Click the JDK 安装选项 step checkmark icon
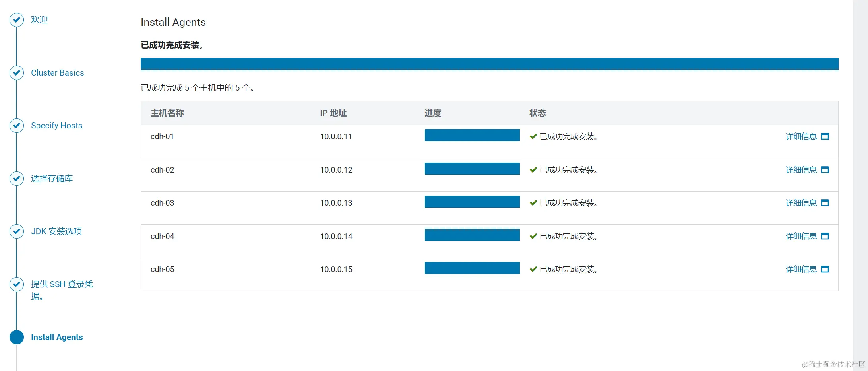This screenshot has width=868, height=371. (17, 231)
